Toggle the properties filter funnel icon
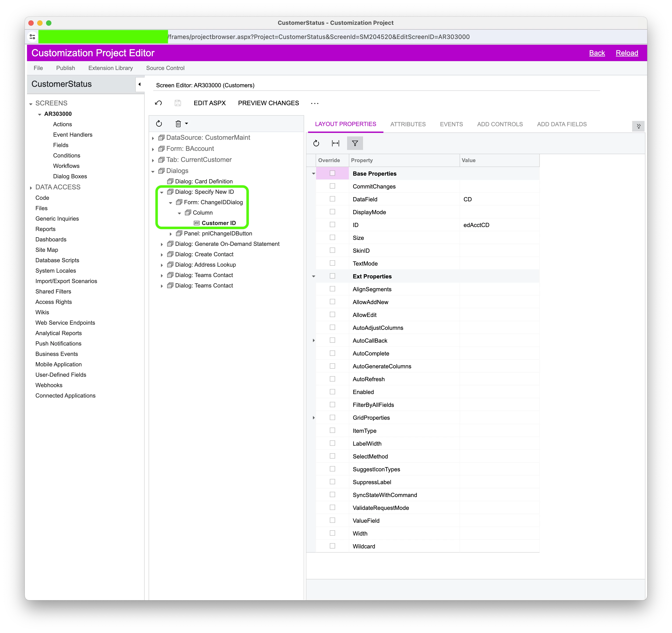672x633 pixels. (355, 143)
